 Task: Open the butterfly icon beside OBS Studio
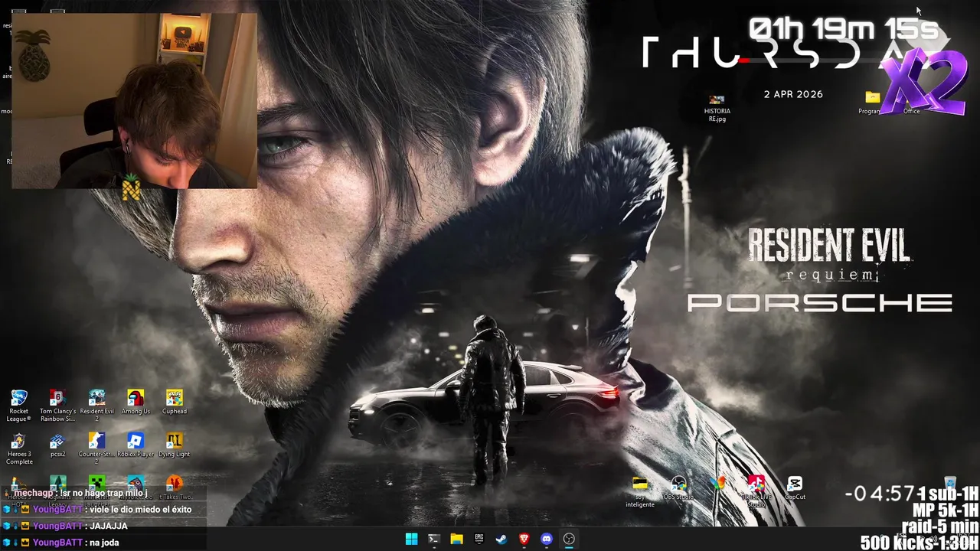(717, 484)
